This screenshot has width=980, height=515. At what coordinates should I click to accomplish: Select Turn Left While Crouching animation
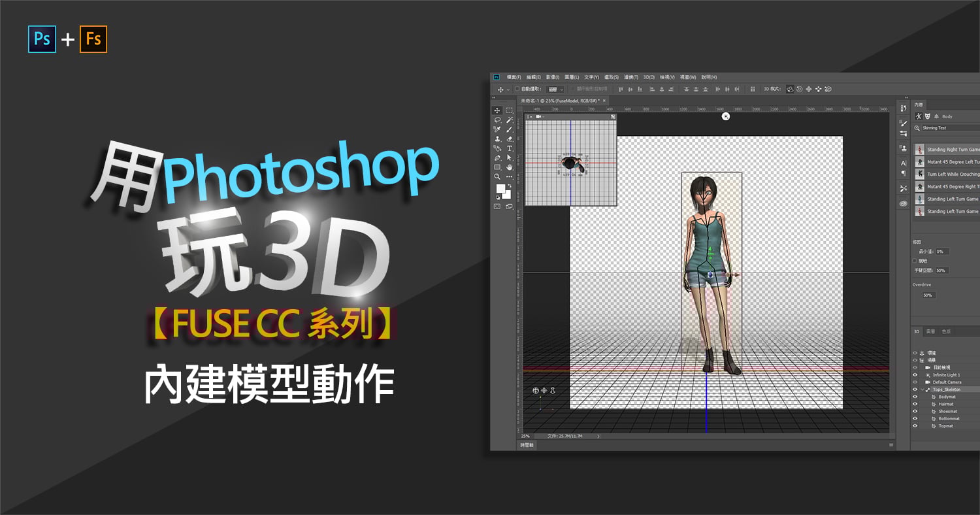click(953, 174)
